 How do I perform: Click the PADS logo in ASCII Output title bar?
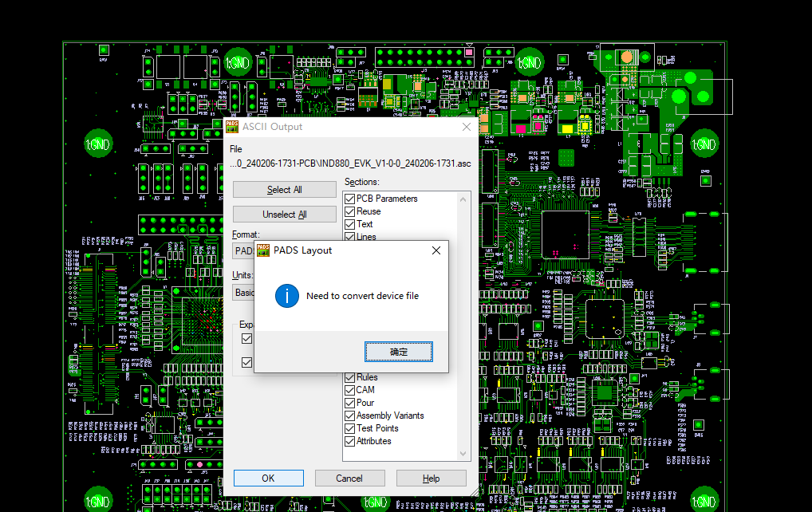[x=232, y=127]
